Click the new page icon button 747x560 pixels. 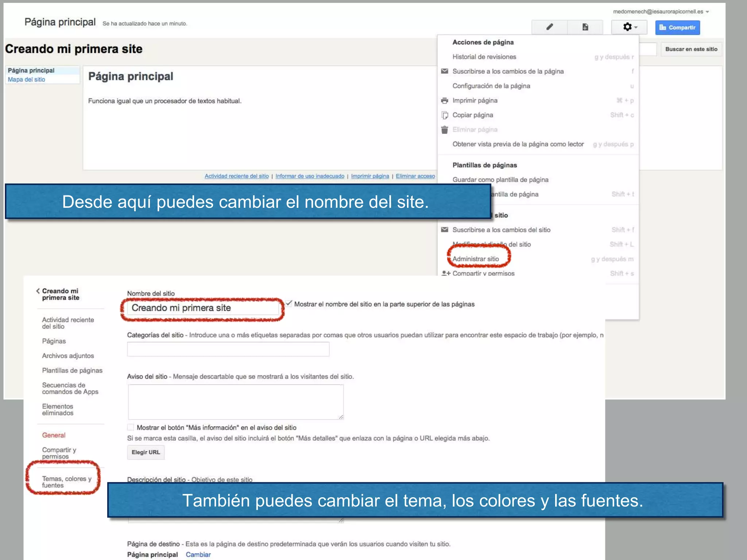pyautogui.click(x=585, y=27)
